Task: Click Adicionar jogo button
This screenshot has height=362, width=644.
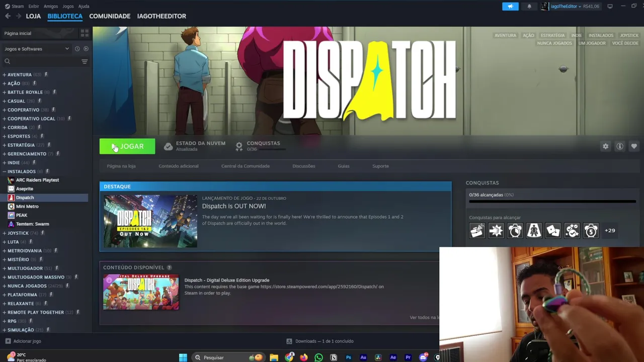Action: tap(23, 341)
